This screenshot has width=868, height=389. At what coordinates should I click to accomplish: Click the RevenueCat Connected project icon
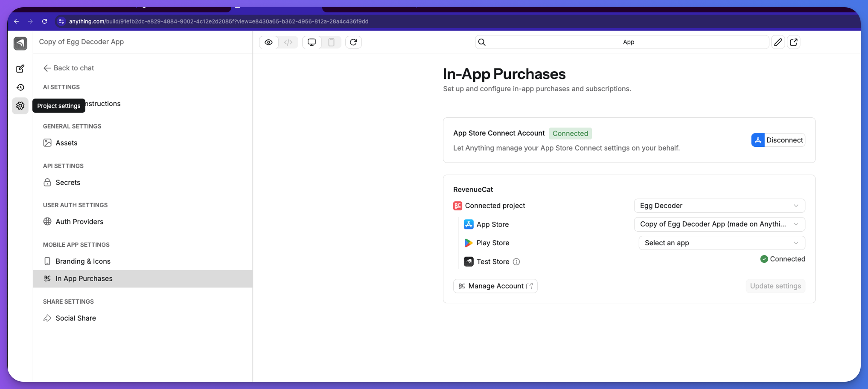tap(457, 206)
